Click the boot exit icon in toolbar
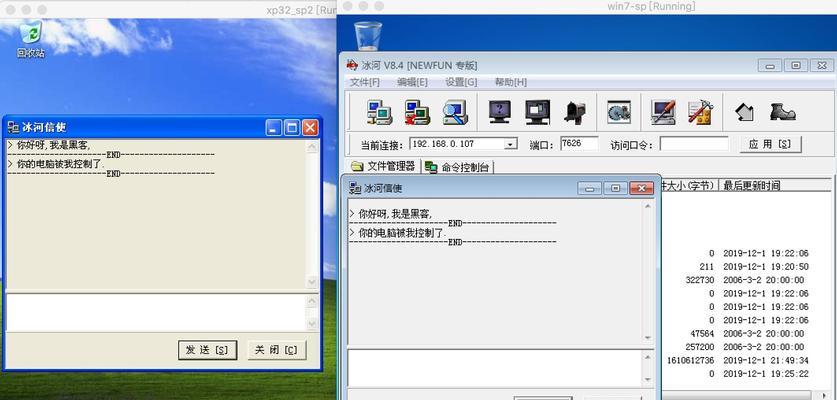This screenshot has width=837, height=400. pyautogui.click(x=783, y=112)
